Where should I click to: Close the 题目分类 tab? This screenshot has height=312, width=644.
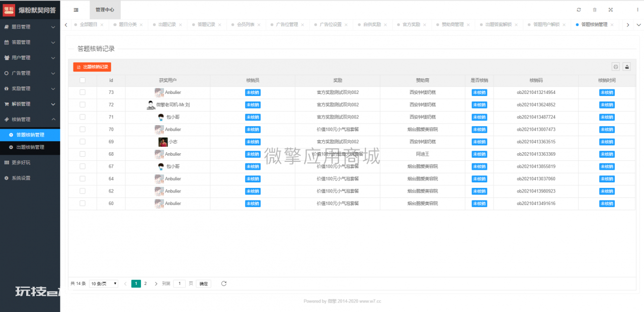(141, 25)
